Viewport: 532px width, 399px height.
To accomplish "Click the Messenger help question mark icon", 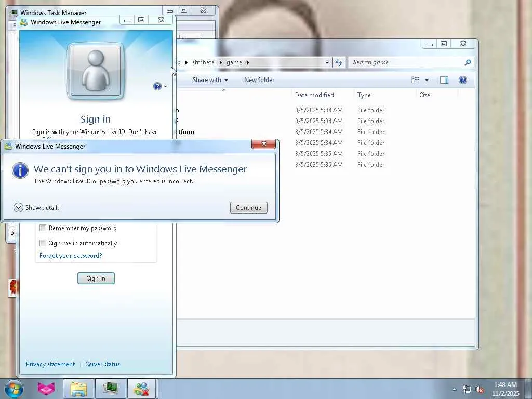I will pyautogui.click(x=157, y=86).
